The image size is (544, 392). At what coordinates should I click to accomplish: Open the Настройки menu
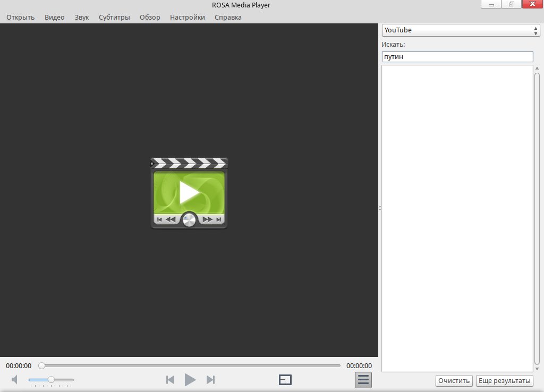(187, 17)
